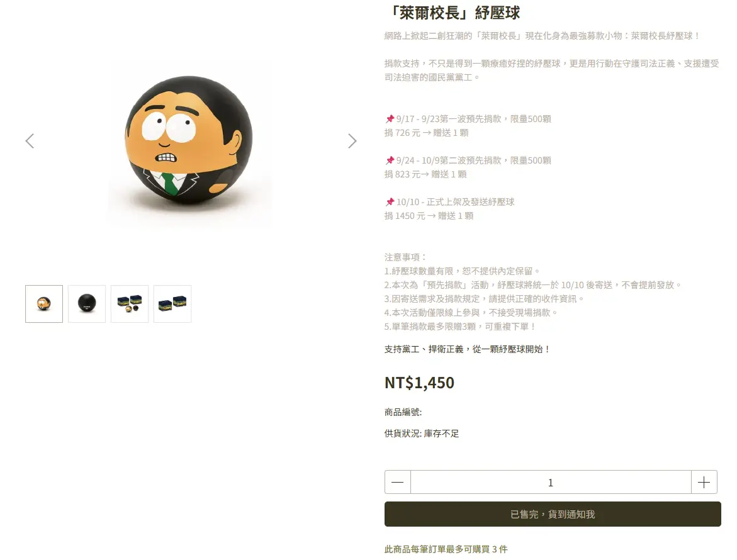
Task: Click the 每筆訂單最多可購買 3 件 notice
Action: pos(446,549)
